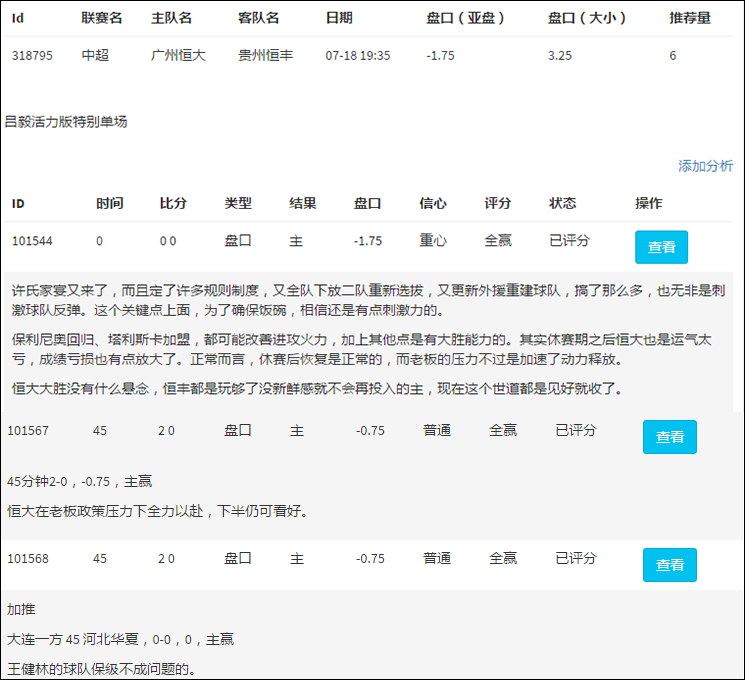Click score 0 0 in row 101544
Image resolution: width=745 pixels, height=680 pixels.
(168, 241)
